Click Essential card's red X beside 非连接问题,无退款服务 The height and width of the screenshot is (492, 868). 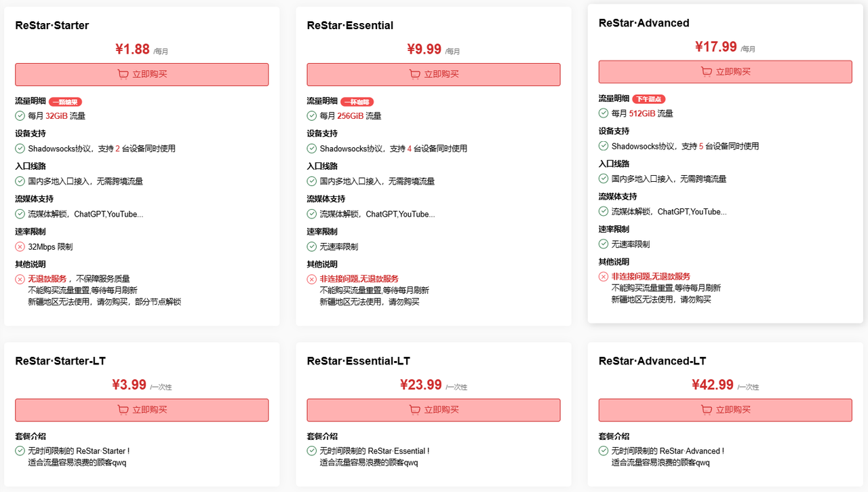[312, 279]
